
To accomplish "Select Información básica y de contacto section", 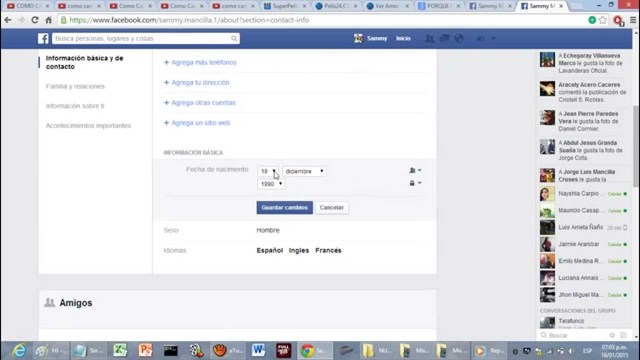I will (84, 62).
